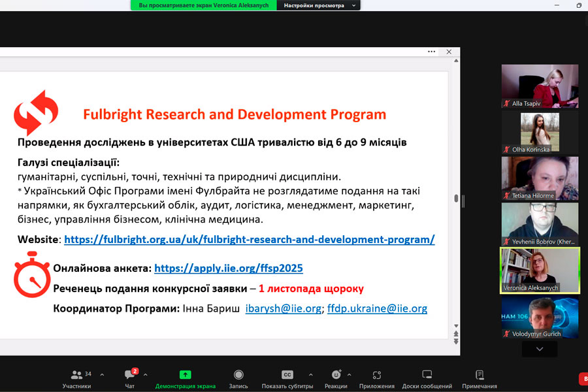Open the Реакции reactions menu
This screenshot has height=392, width=588.
(x=336, y=378)
